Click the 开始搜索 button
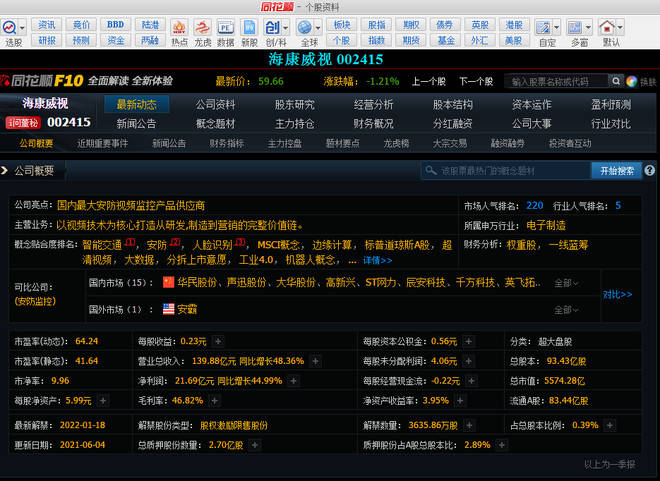 pos(617,170)
